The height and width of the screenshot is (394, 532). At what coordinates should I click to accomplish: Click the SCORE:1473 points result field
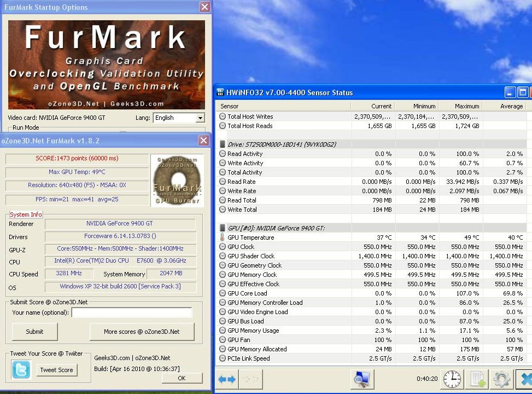pyautogui.click(x=77, y=158)
